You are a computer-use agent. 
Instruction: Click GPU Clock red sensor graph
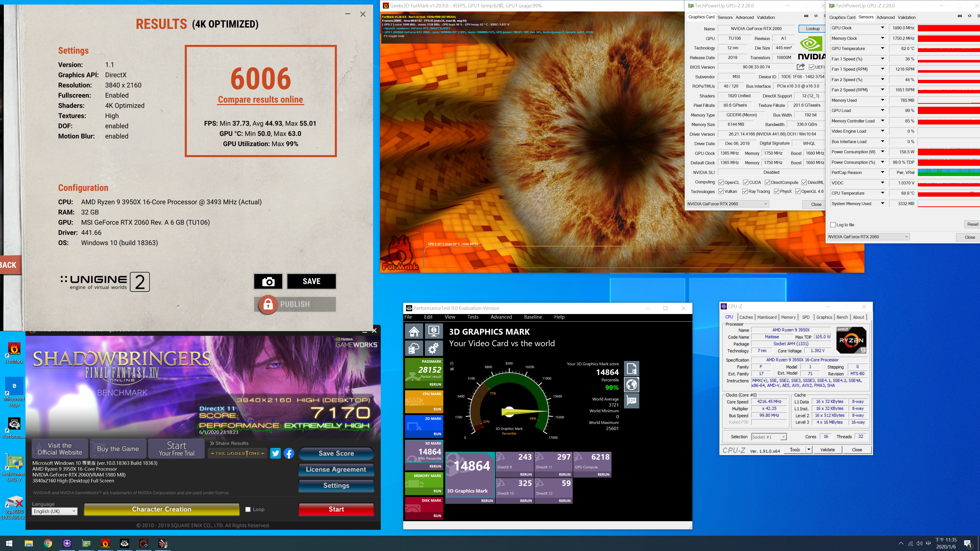(x=949, y=28)
